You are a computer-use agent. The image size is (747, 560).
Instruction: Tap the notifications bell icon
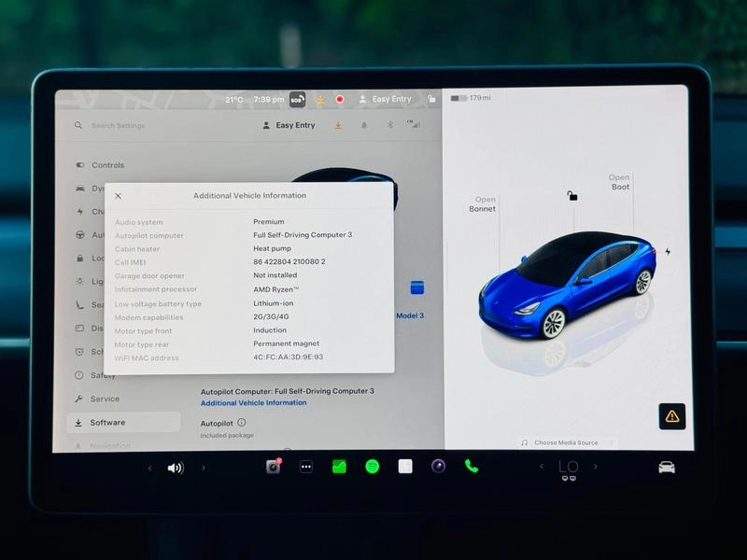tap(364, 125)
